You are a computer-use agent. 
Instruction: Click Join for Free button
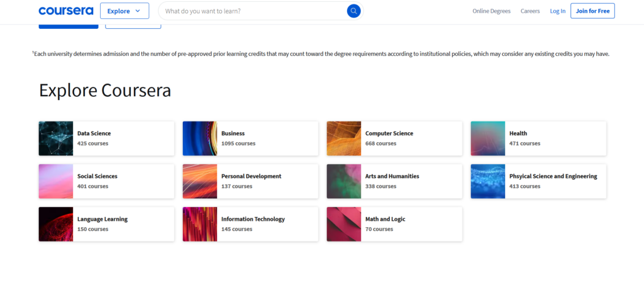592,11
